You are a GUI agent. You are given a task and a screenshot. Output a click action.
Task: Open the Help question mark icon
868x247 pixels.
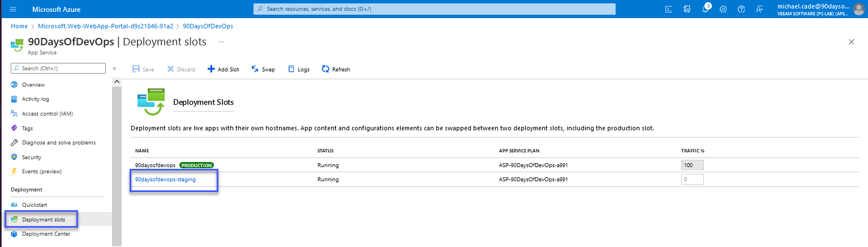click(741, 9)
